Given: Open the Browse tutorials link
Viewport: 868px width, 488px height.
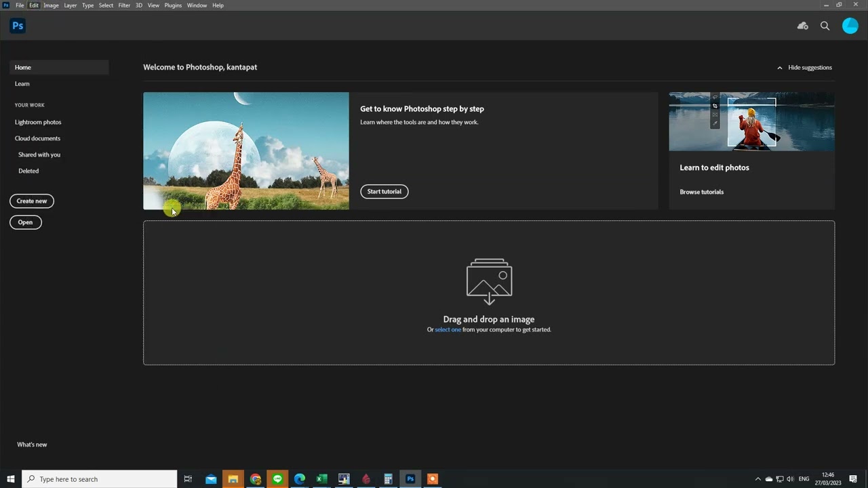Looking at the screenshot, I should point(702,192).
